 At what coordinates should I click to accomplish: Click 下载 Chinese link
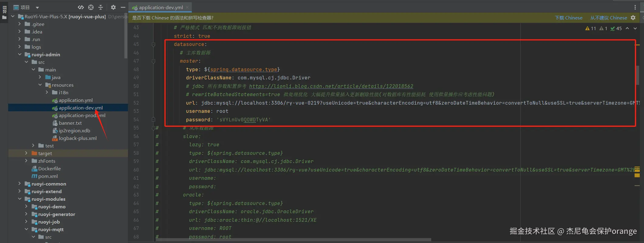coord(569,18)
